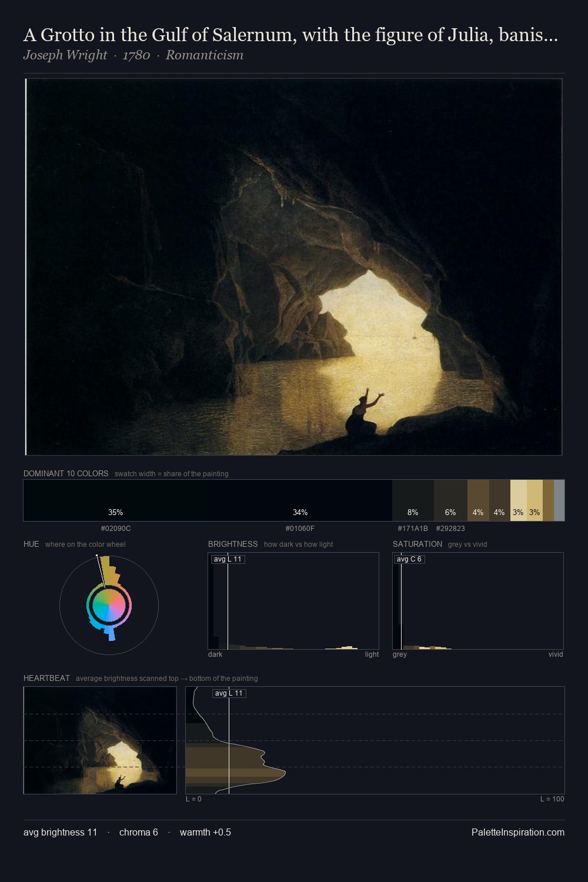Click the 'light' axis label
This screenshot has width=588, height=882.
pos(372,654)
